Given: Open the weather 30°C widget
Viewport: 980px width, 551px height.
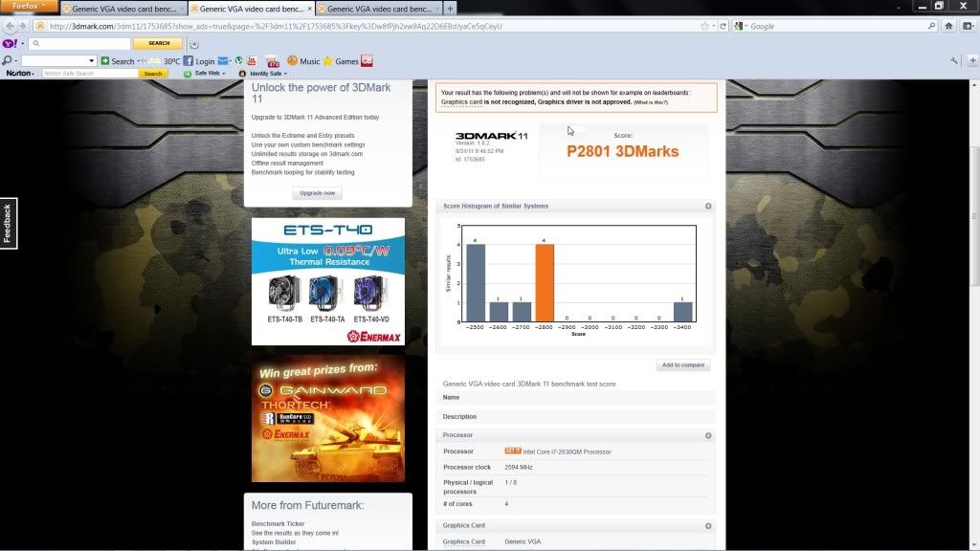Looking at the screenshot, I should tap(165, 61).
